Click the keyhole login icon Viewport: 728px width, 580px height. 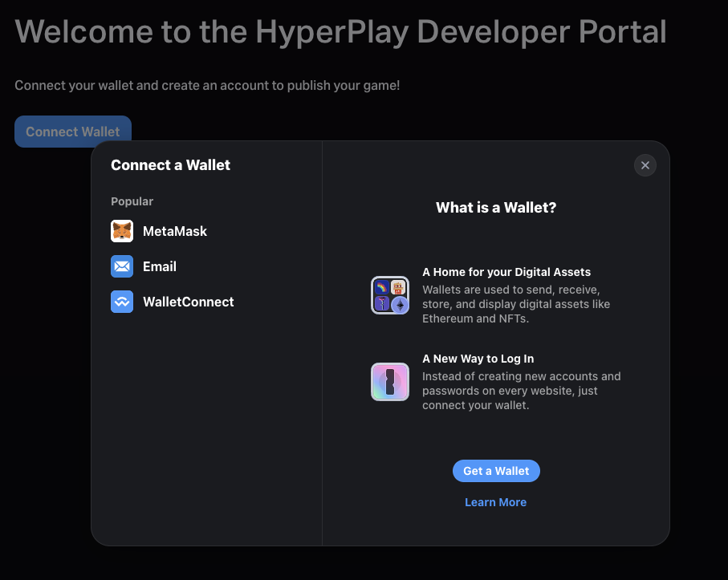(x=390, y=382)
